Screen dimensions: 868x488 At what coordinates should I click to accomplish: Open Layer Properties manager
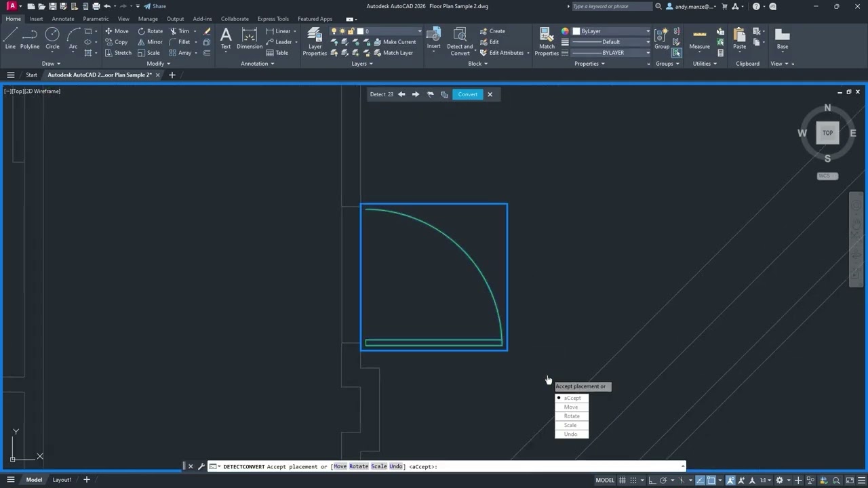click(315, 42)
